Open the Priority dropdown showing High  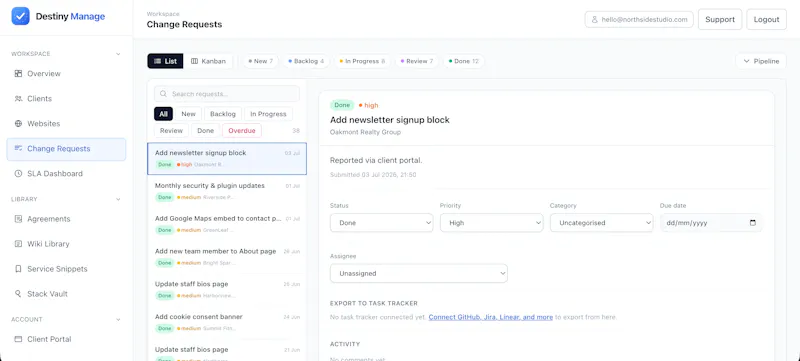pos(491,223)
